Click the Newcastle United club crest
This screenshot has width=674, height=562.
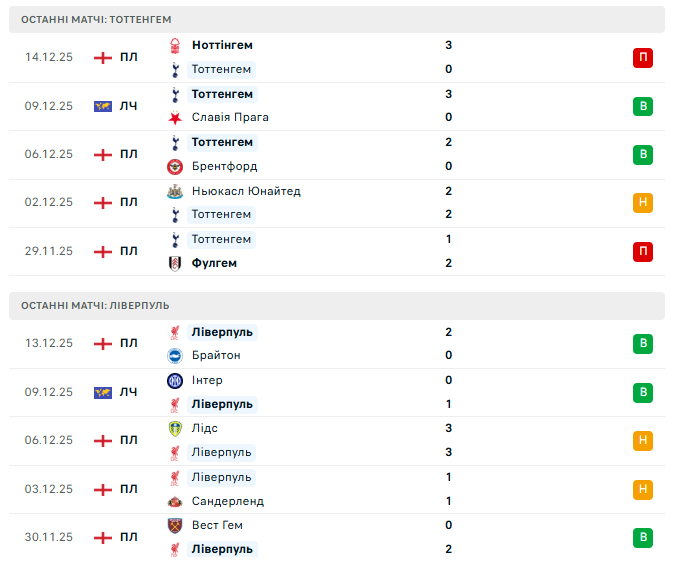coord(175,191)
